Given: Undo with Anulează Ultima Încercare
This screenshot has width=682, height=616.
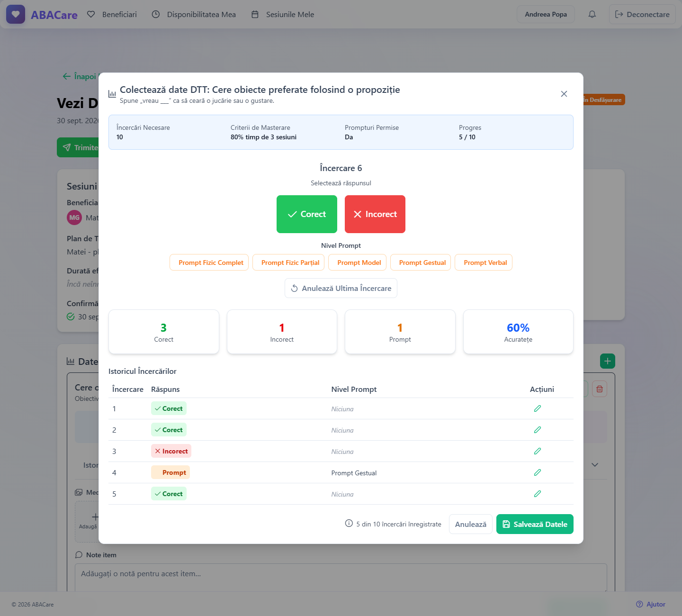Looking at the screenshot, I should tap(341, 288).
